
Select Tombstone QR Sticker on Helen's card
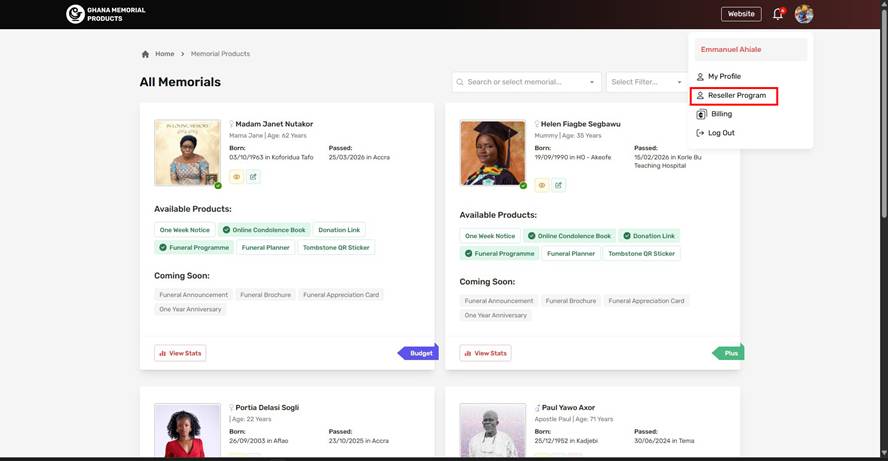(x=642, y=254)
